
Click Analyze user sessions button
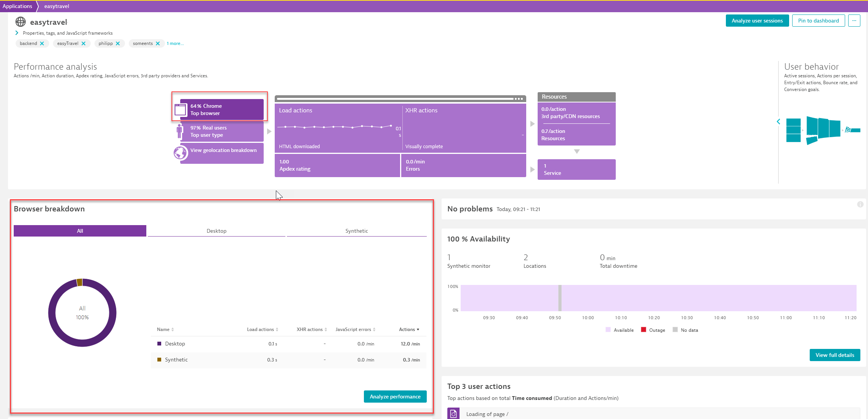(757, 21)
